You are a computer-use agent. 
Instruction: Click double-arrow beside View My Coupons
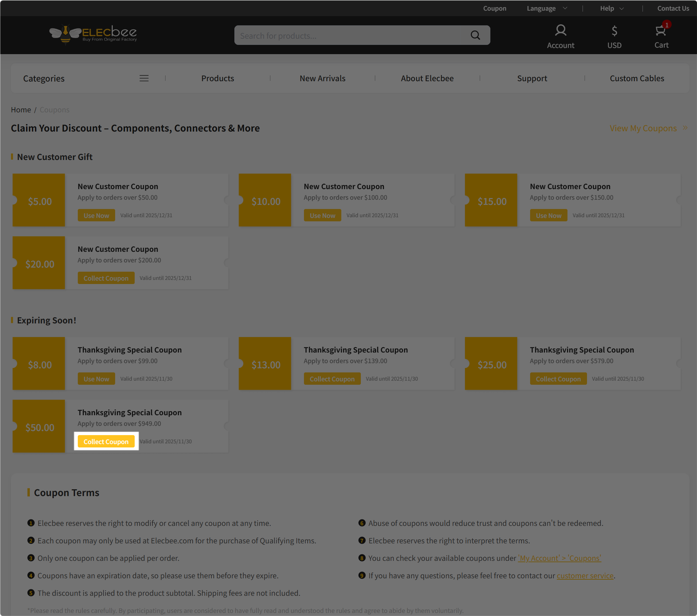685,128
